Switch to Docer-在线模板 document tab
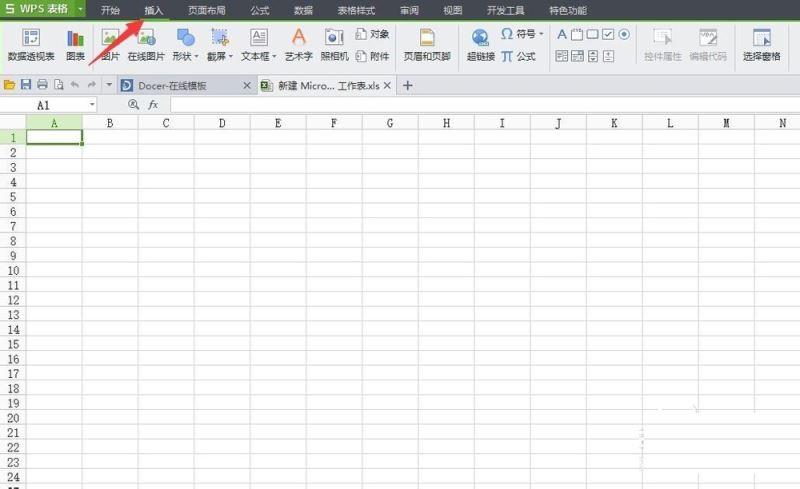 (x=178, y=86)
